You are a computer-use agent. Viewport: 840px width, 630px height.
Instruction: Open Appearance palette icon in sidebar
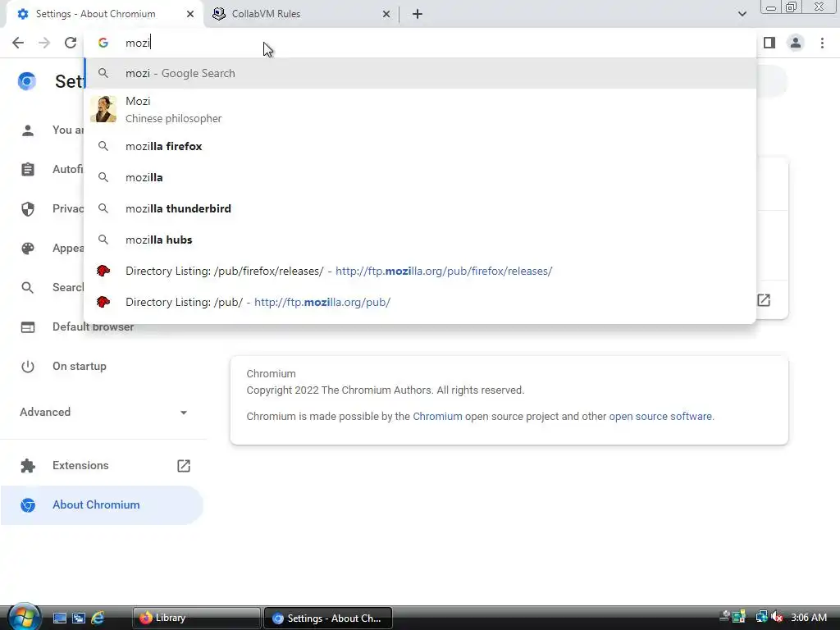pos(28,248)
